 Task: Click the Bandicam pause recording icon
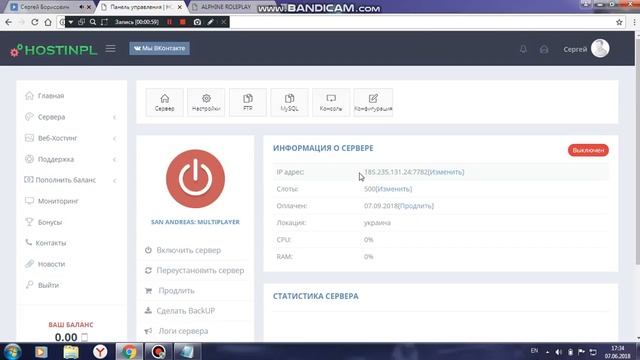click(x=169, y=22)
